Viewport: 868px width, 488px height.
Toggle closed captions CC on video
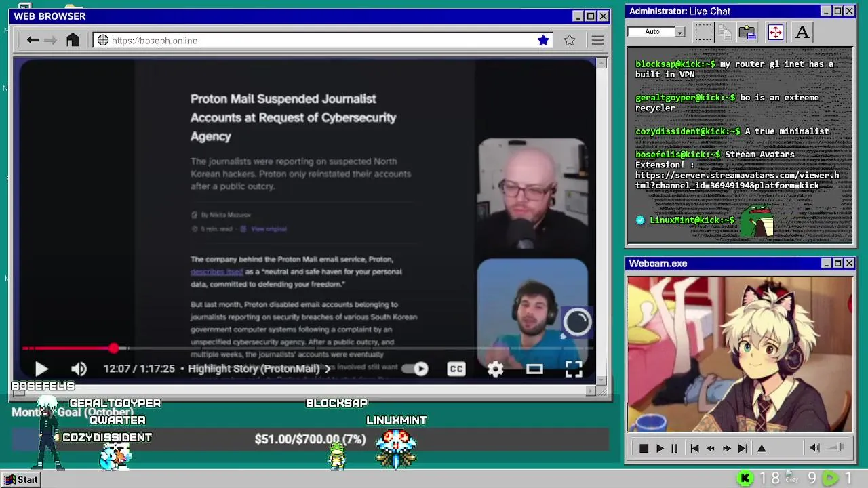(456, 369)
